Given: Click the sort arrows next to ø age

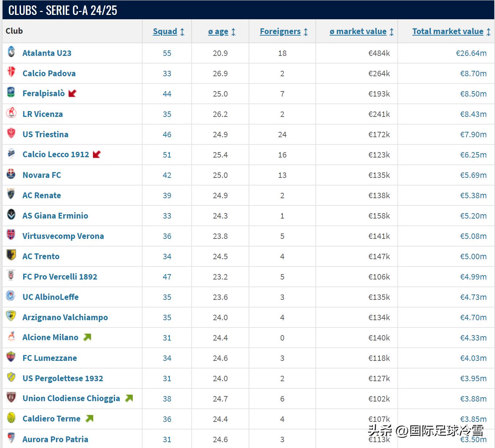Looking at the screenshot, I should pyautogui.click(x=233, y=32).
